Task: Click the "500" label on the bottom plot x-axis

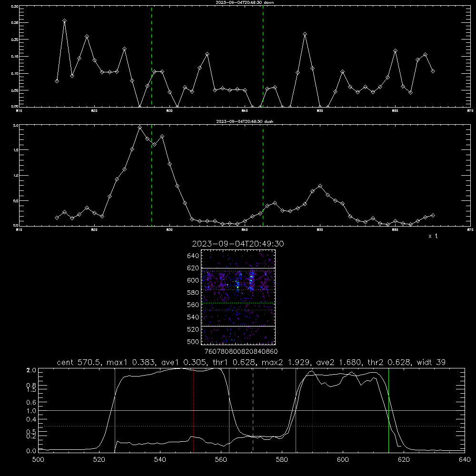Action: (x=38, y=460)
